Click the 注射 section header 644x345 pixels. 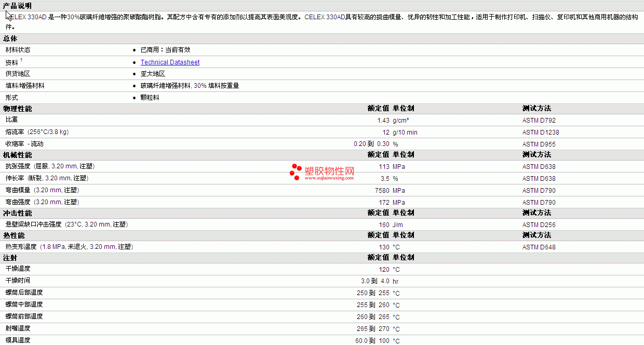tap(10, 258)
